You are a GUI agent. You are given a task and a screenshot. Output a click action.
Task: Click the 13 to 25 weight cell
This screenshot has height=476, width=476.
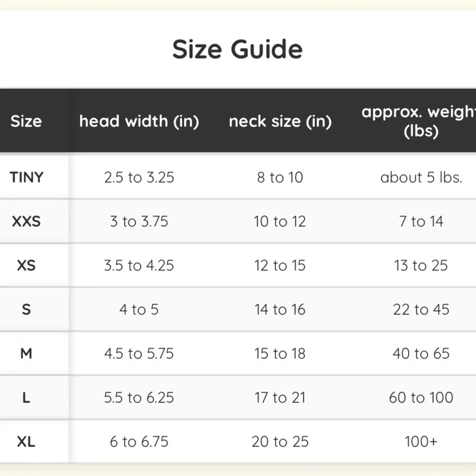421,265
